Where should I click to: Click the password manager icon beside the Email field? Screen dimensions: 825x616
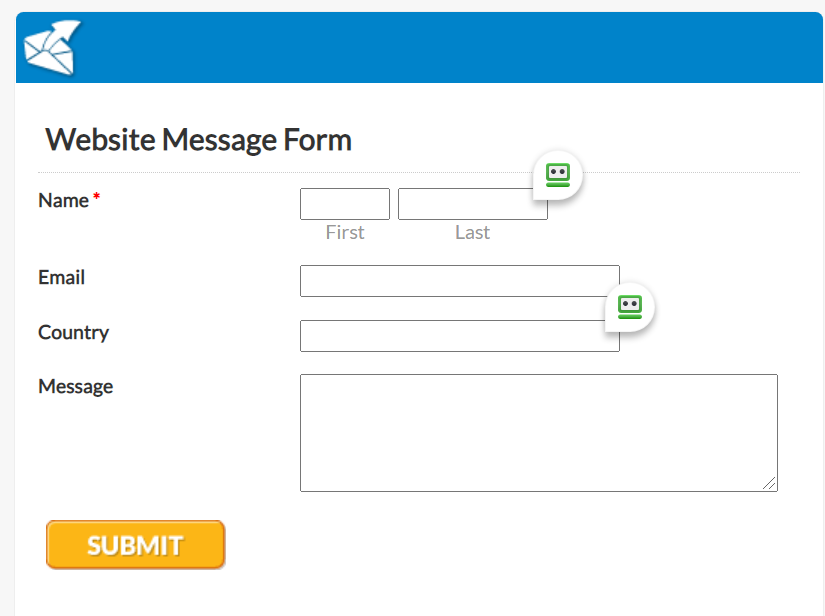coord(629,307)
